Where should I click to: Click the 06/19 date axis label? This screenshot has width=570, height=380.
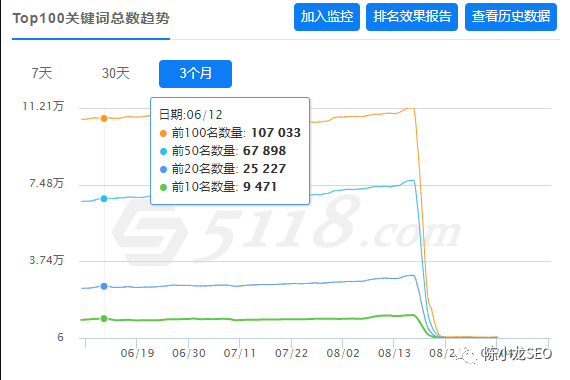coord(137,353)
